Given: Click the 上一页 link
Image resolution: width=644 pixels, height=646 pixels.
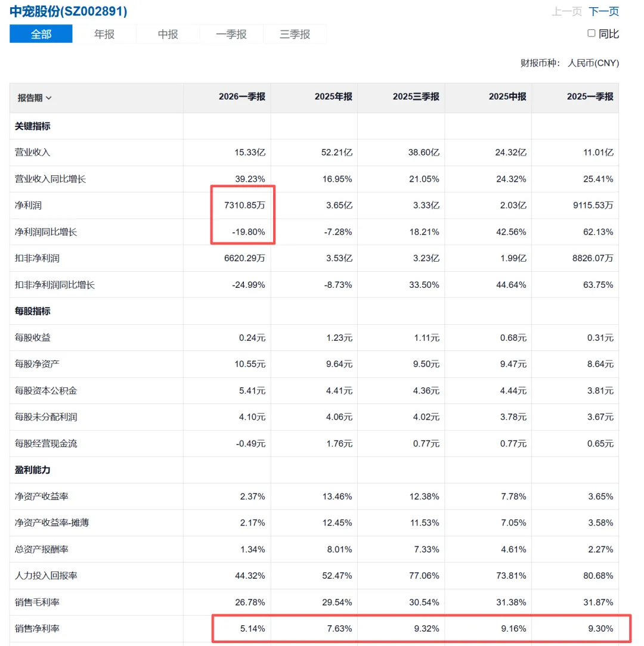Looking at the screenshot, I should (x=566, y=11).
